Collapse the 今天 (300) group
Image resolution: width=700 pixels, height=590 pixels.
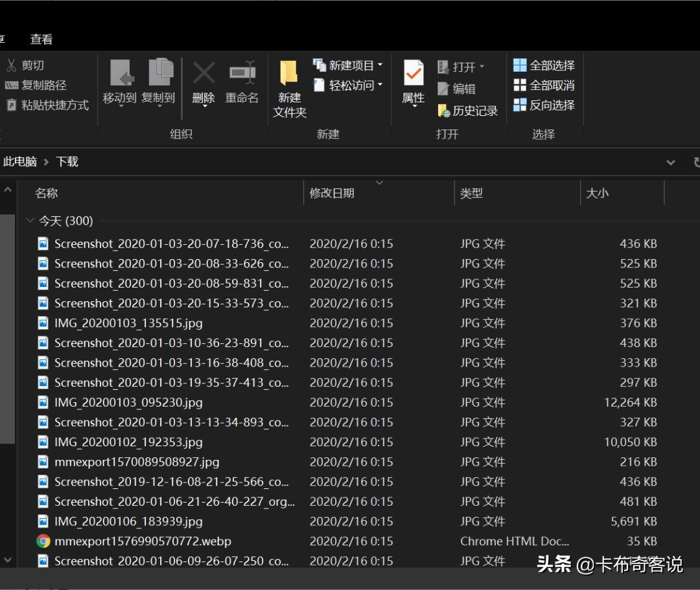(30, 221)
